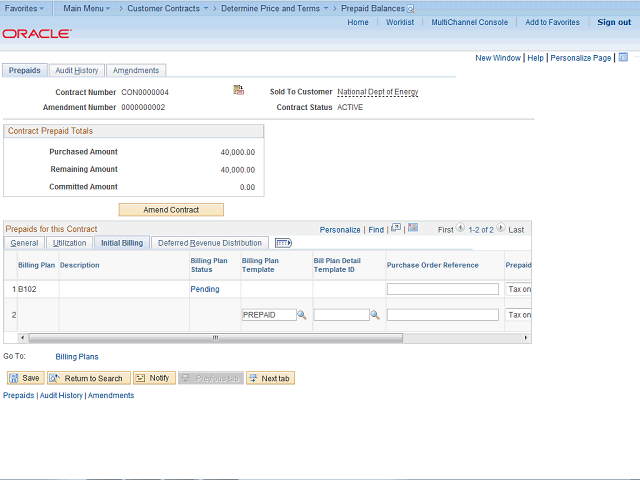Viewport: 640px width, 480px height.
Task: Click the Save button
Action: pos(25,378)
